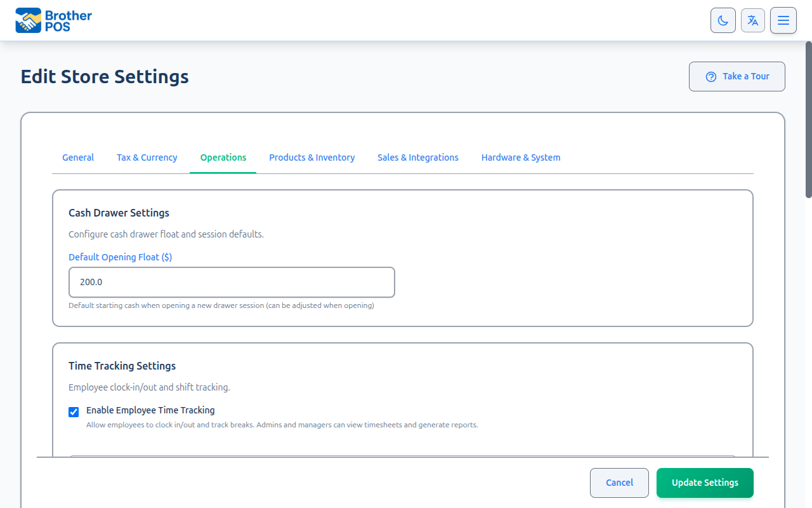The image size is (812, 508).
Task: Open the language translation picker
Action: (753, 20)
